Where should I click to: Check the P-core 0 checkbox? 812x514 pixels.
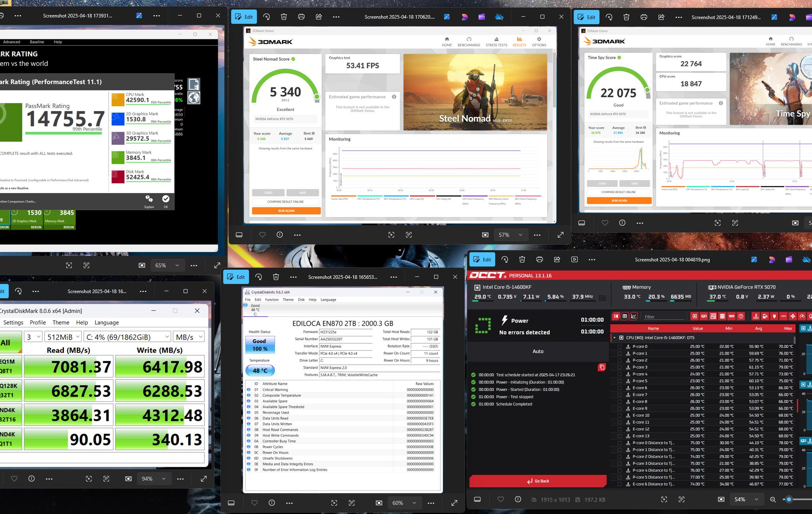(x=619, y=347)
